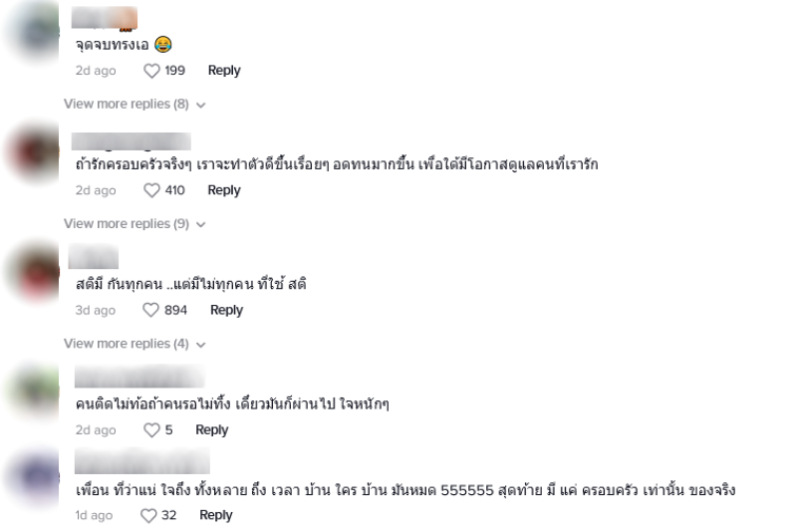
Task: Reply to the comment with 894 likes
Action: tap(227, 310)
